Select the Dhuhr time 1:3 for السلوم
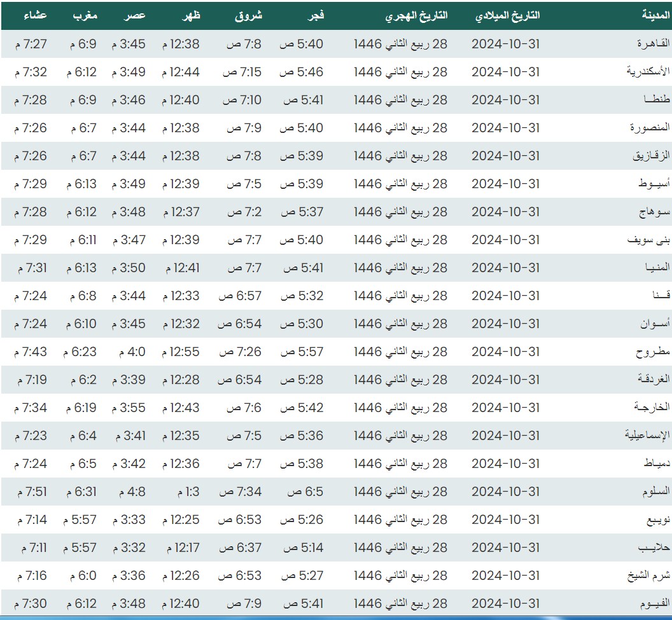Image resolution: width=672 pixels, height=620 pixels. tap(188, 492)
